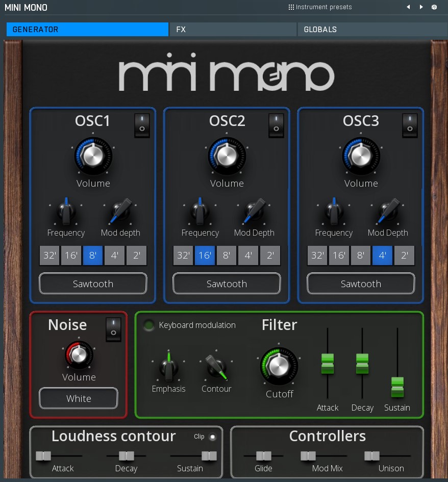
Task: Select 16' octave for OSC3
Action: [x=339, y=256]
